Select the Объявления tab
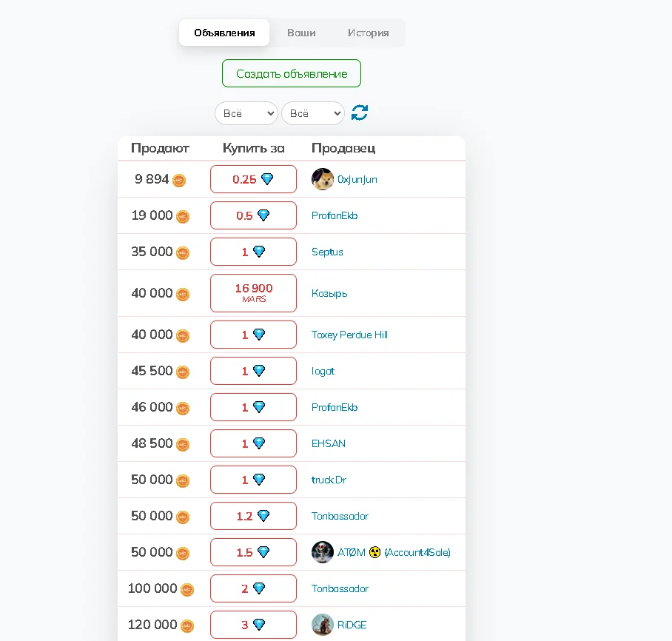 (x=224, y=33)
